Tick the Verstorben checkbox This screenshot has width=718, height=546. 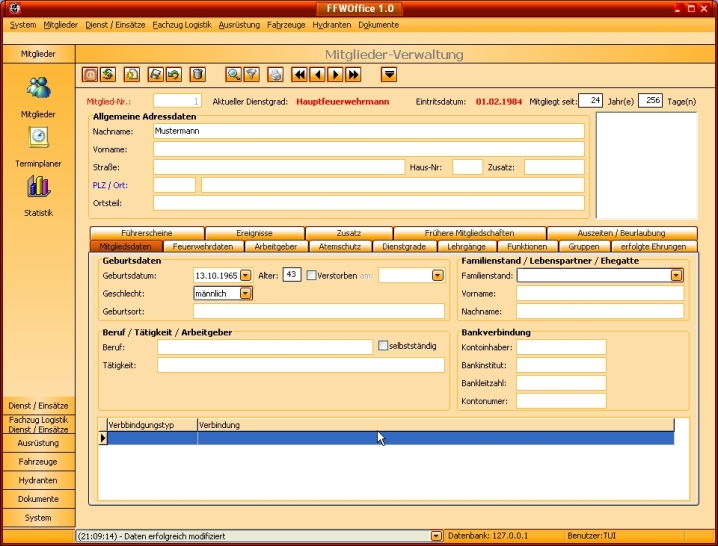pyautogui.click(x=312, y=275)
